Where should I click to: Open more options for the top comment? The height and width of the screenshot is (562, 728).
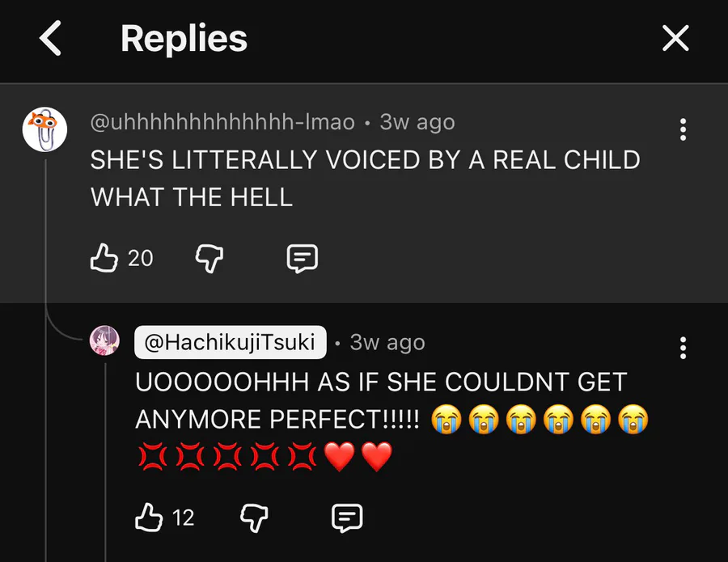coord(684,129)
